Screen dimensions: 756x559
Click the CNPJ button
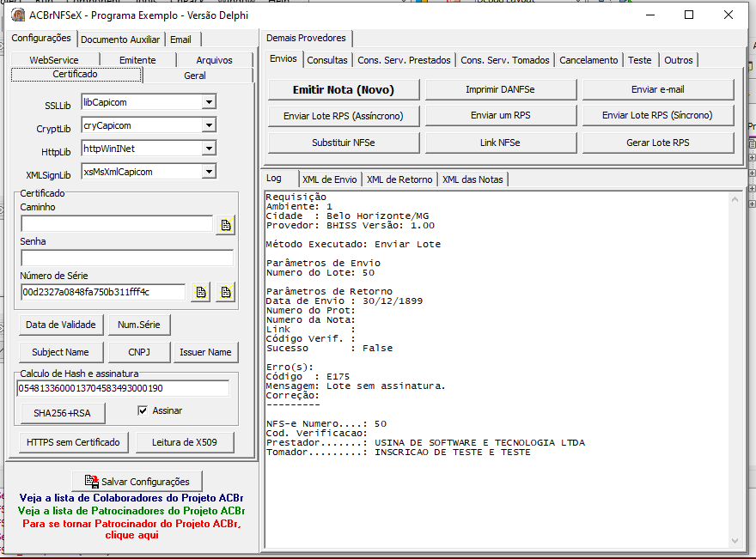click(x=139, y=352)
